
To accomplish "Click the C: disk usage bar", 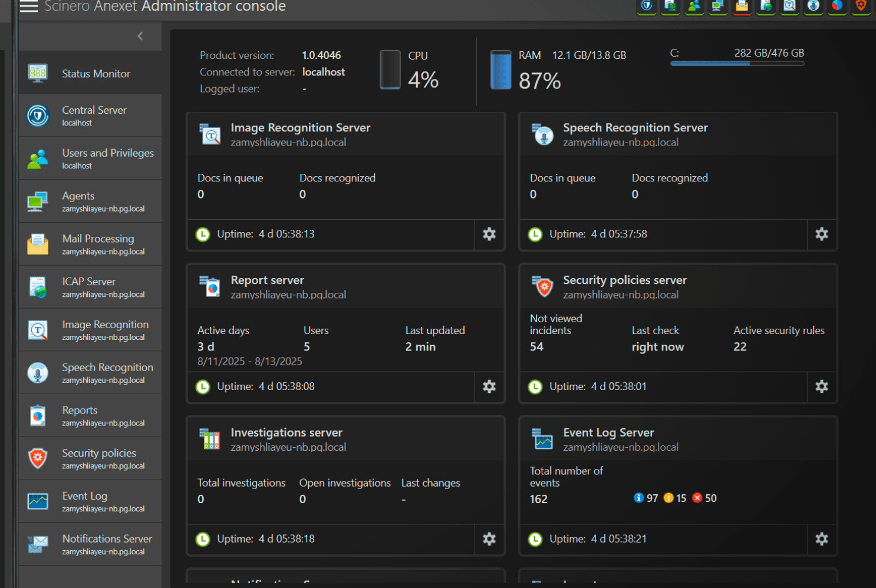I will [x=737, y=64].
